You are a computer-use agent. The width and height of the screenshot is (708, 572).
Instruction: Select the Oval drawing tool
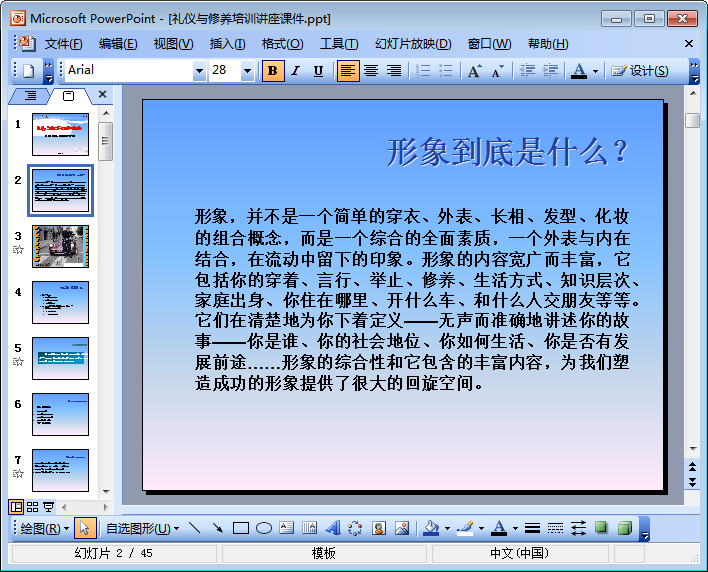[x=264, y=528]
